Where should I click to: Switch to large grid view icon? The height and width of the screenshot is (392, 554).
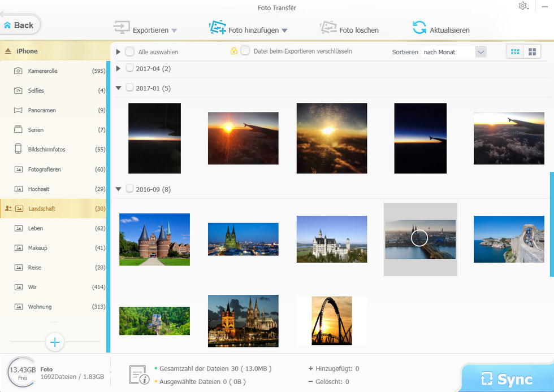point(532,52)
